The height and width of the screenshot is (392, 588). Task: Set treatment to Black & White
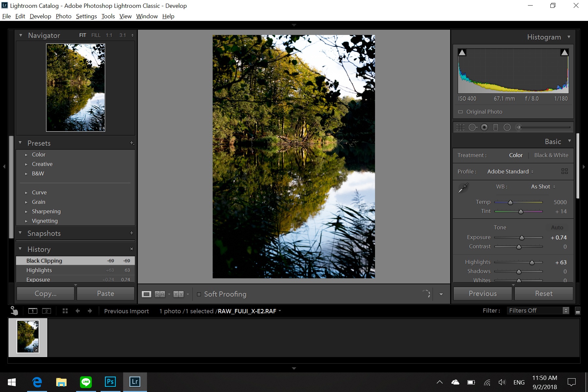[x=551, y=155]
